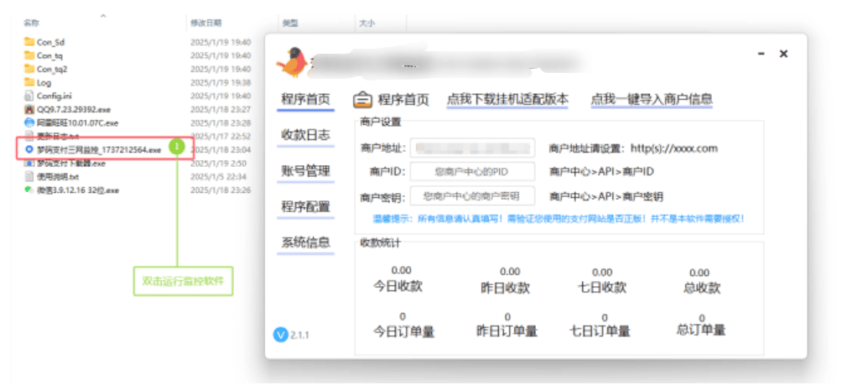Click into the 商户密钥 input field
The image size is (868, 385).
coord(472,196)
